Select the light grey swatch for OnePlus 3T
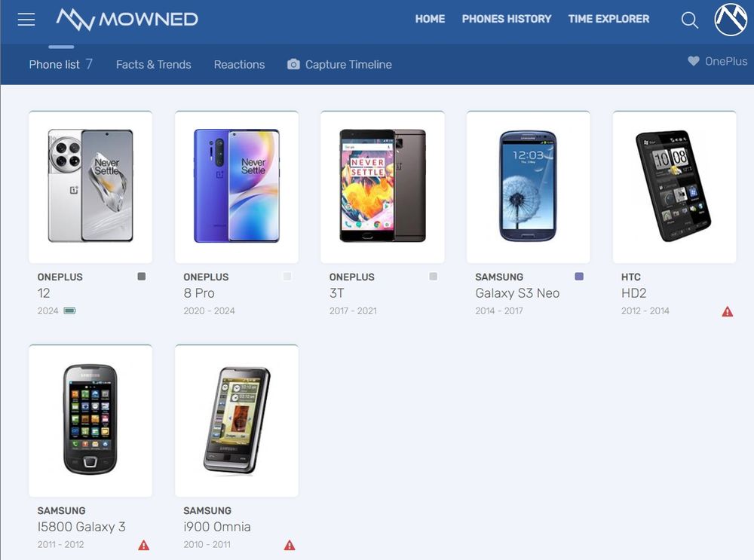 coord(434,277)
